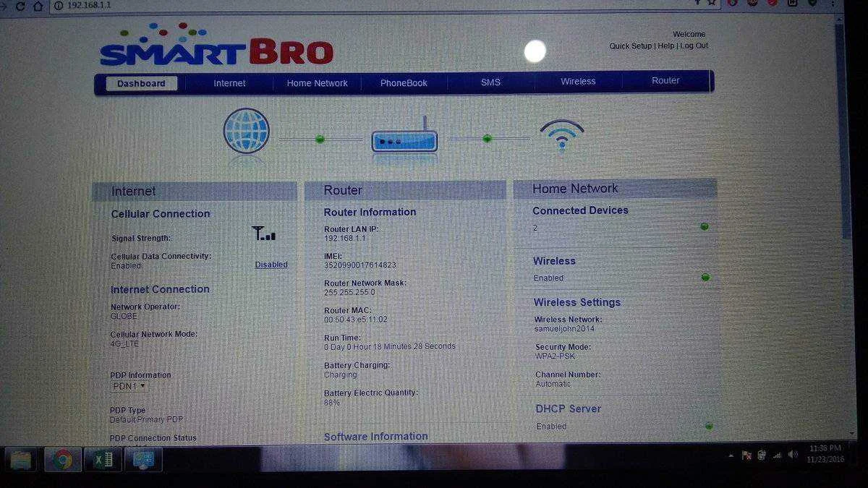Click the Welcome text at top right
Image resolution: width=868 pixels, height=488 pixels.
click(689, 34)
